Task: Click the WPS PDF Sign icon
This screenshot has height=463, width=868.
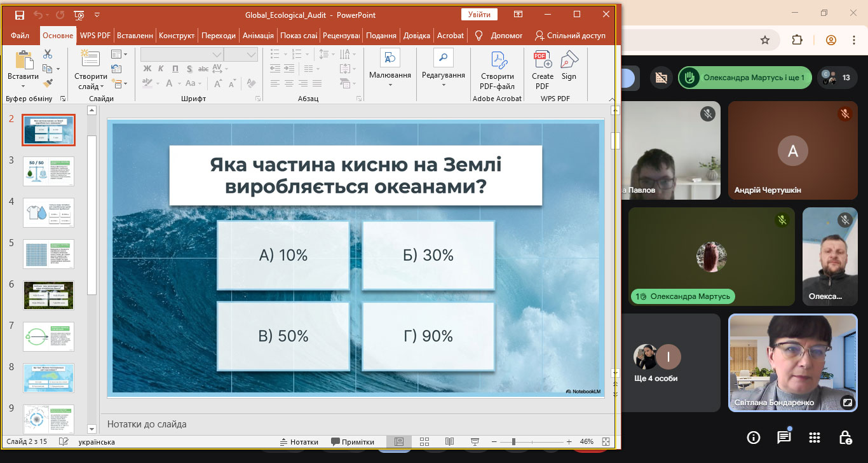Action: click(569, 60)
